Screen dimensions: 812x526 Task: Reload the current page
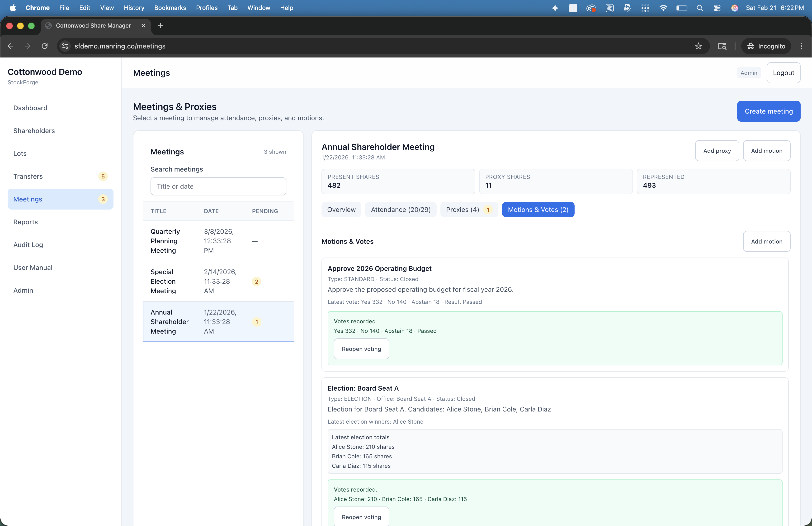tap(45, 46)
